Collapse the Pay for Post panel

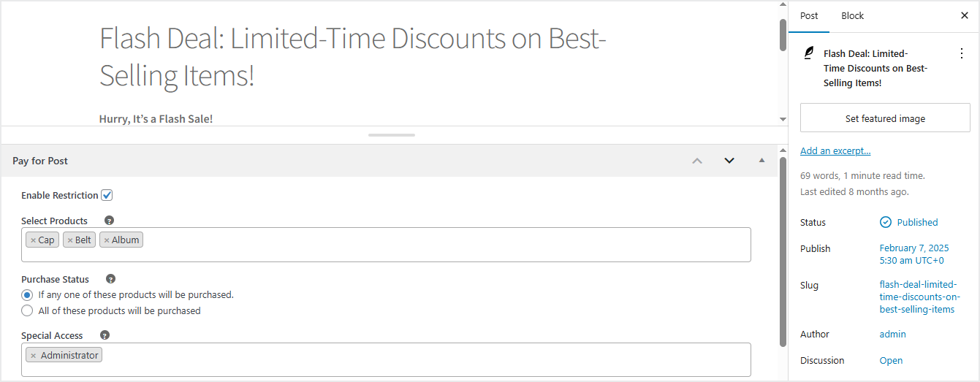[x=761, y=161]
